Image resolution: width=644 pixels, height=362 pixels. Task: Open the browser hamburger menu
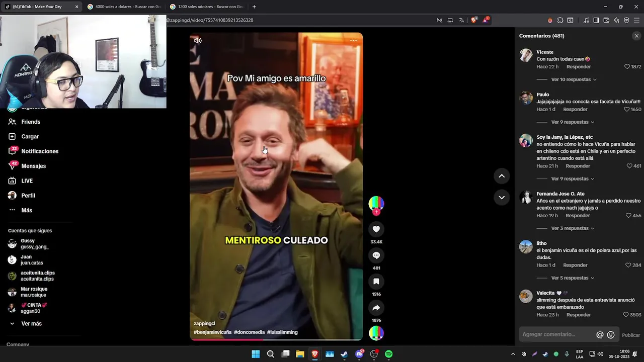636,20
